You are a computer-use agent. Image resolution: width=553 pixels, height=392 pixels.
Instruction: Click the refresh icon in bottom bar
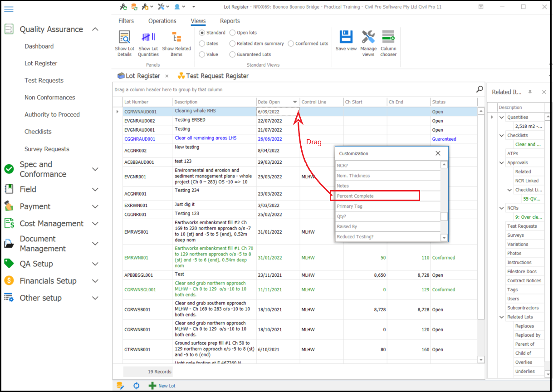coord(136,386)
